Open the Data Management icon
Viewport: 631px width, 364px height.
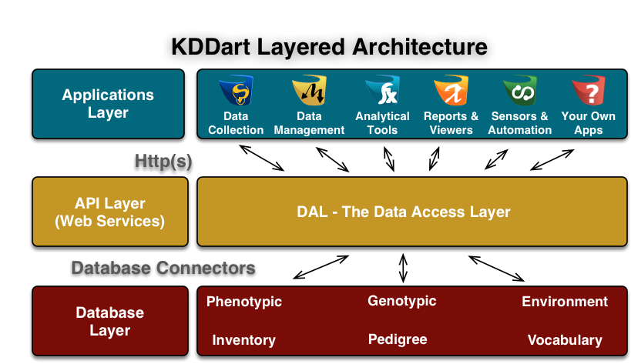pos(309,92)
